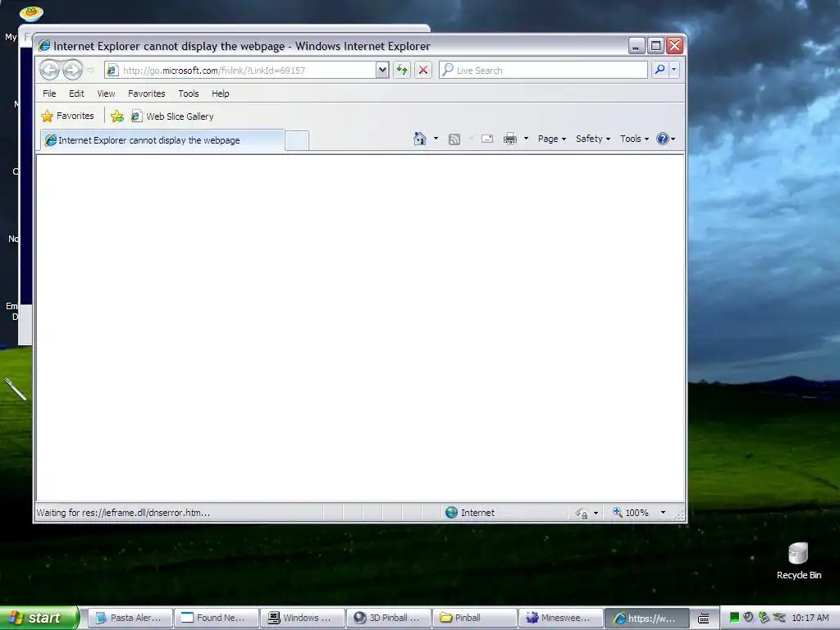Expand the address bar URL history dropdown

click(x=382, y=71)
